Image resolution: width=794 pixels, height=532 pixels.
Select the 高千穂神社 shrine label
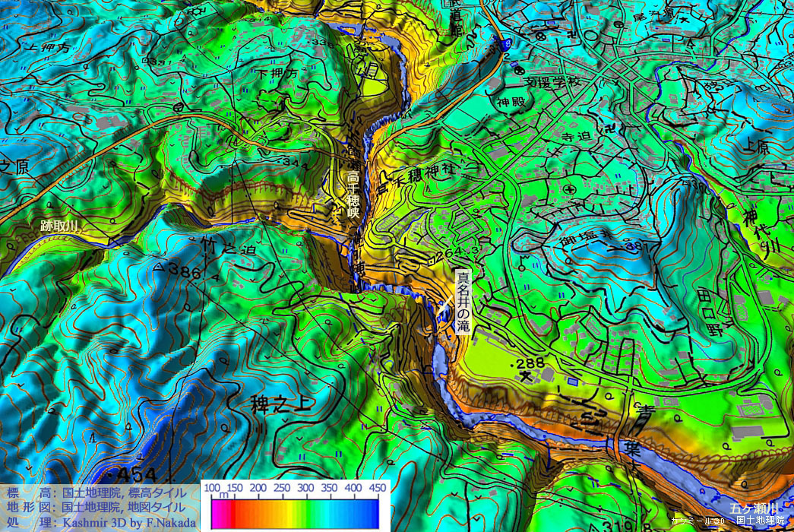tap(416, 173)
